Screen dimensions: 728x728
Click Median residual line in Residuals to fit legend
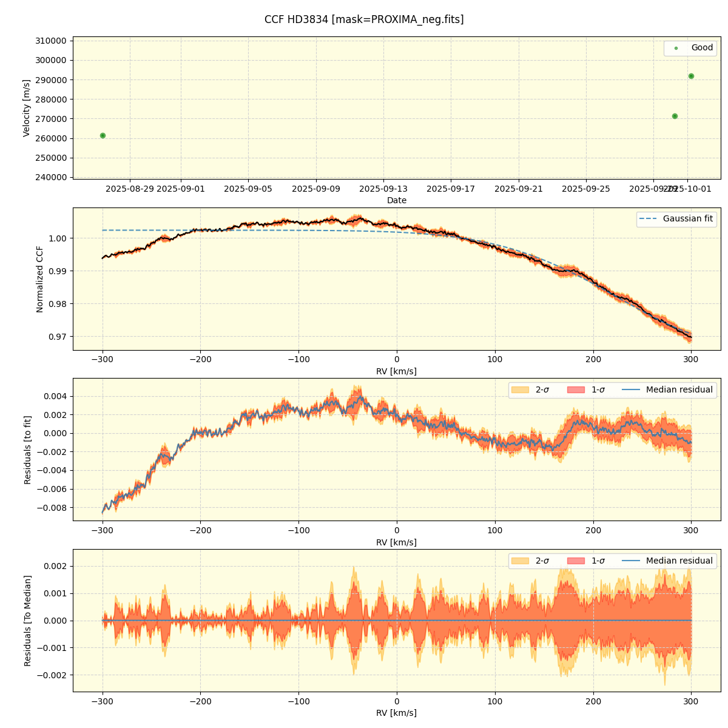pyautogui.click(x=631, y=390)
